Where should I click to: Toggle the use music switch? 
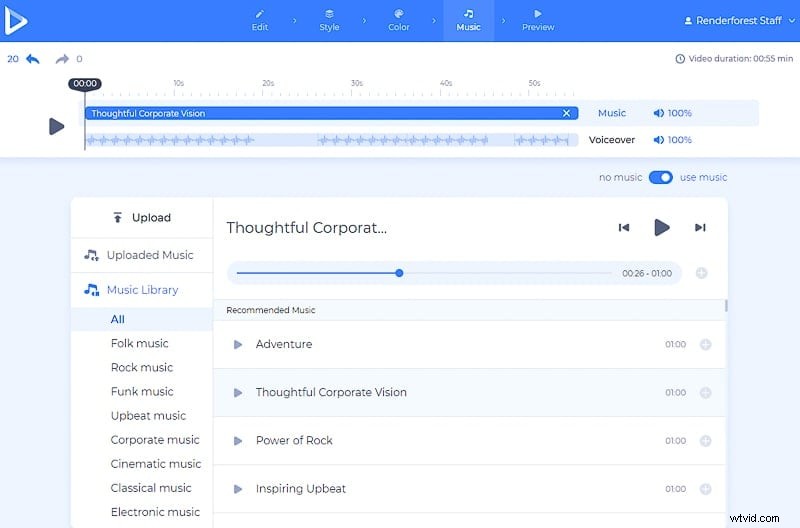point(660,178)
